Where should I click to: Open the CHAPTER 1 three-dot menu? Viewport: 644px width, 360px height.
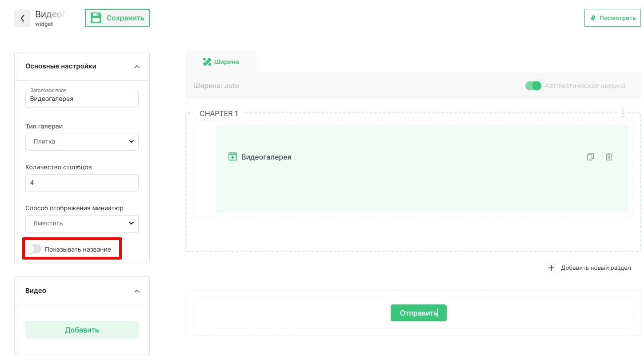pos(623,113)
